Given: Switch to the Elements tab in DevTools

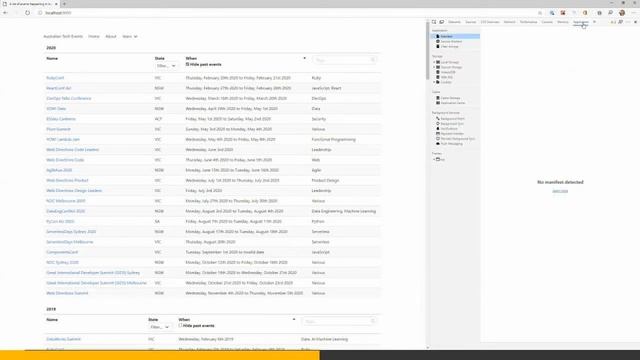Looking at the screenshot, I should pyautogui.click(x=454, y=22).
